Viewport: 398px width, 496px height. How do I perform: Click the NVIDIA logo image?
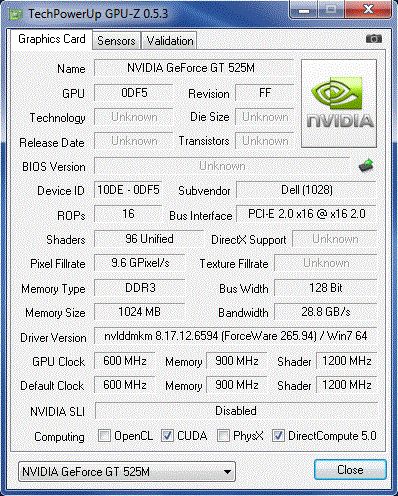tap(339, 103)
